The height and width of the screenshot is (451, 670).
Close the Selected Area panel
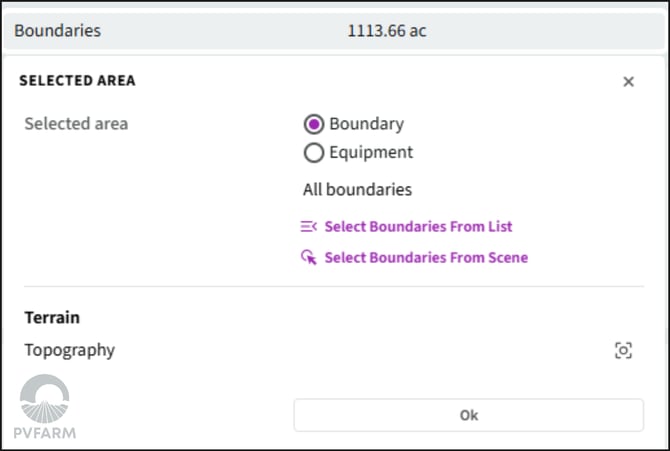point(628,82)
